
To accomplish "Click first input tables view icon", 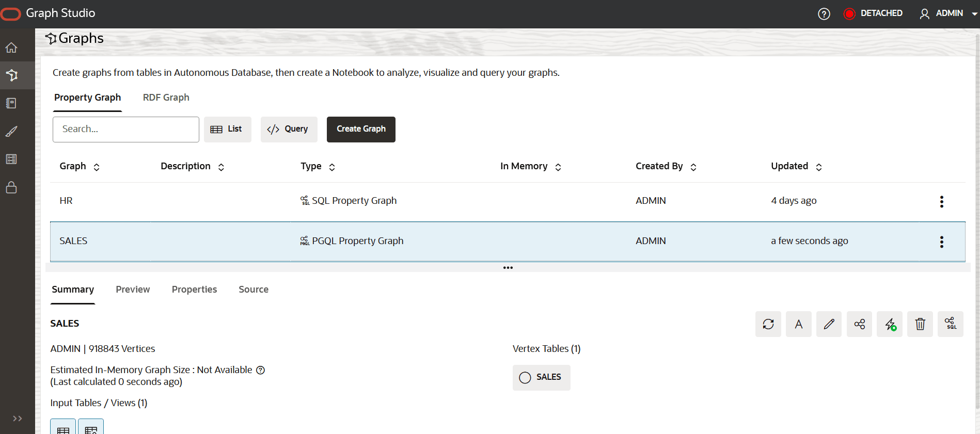I will coord(63,427).
